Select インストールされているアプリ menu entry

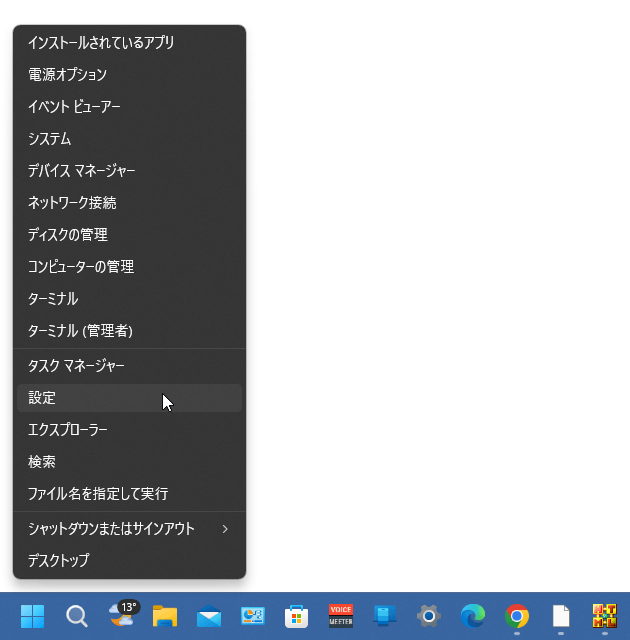click(129, 42)
